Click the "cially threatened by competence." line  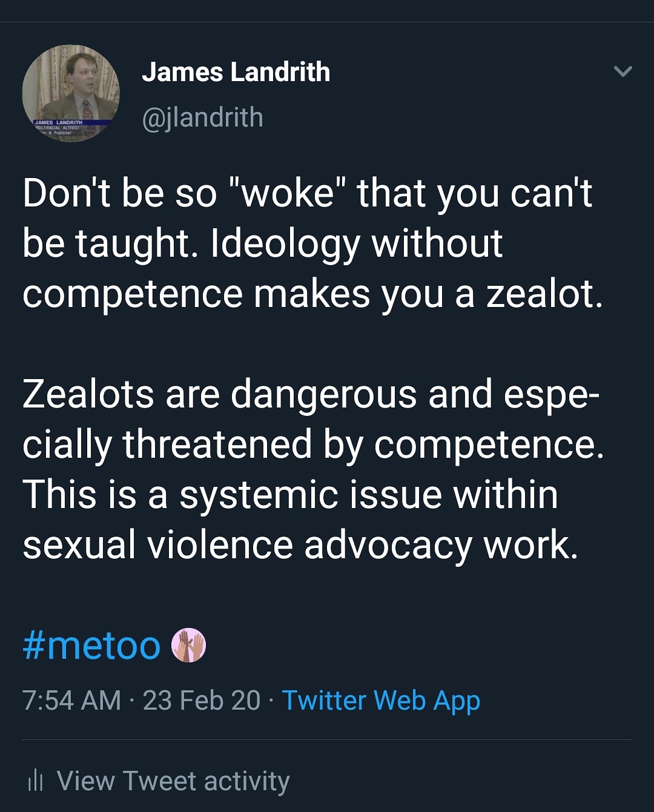313,444
